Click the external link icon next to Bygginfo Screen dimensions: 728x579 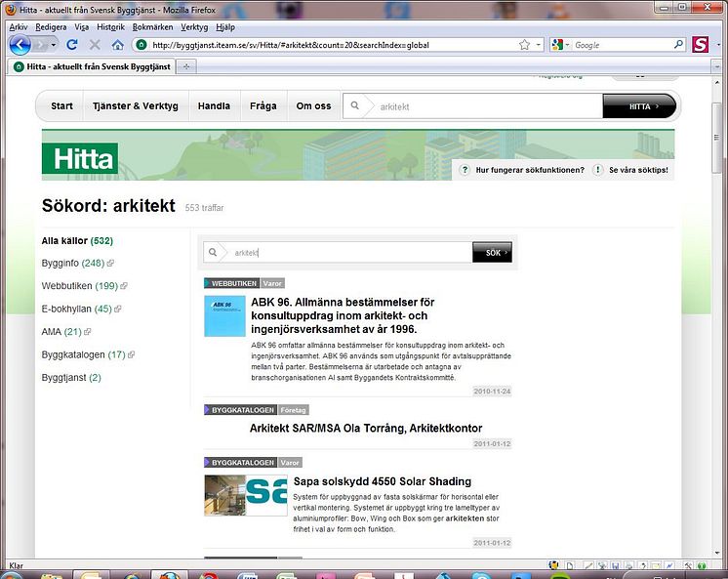click(110, 263)
